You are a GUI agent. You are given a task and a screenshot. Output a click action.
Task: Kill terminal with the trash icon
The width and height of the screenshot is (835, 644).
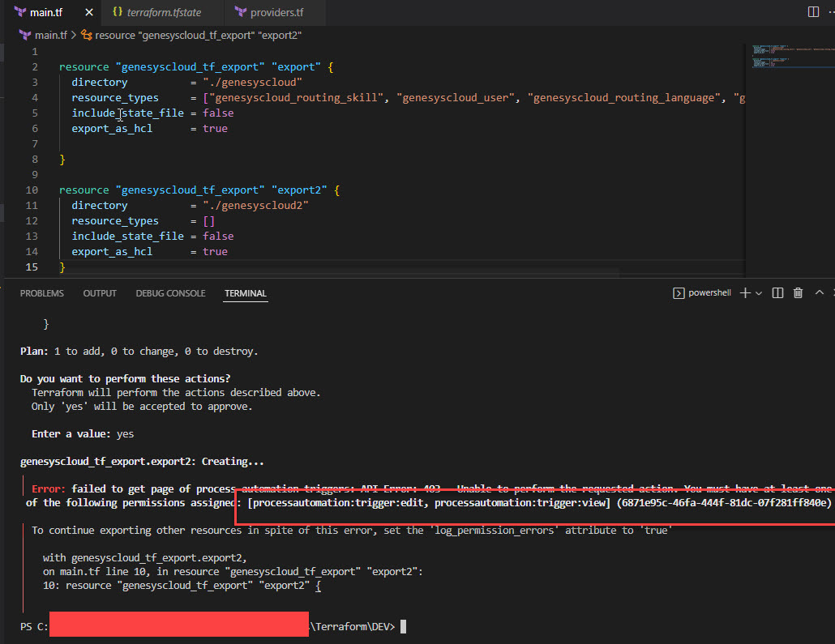(798, 293)
